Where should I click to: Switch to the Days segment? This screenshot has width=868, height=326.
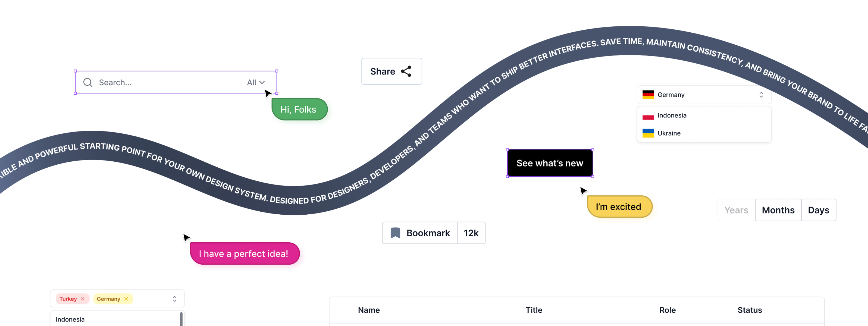(818, 210)
